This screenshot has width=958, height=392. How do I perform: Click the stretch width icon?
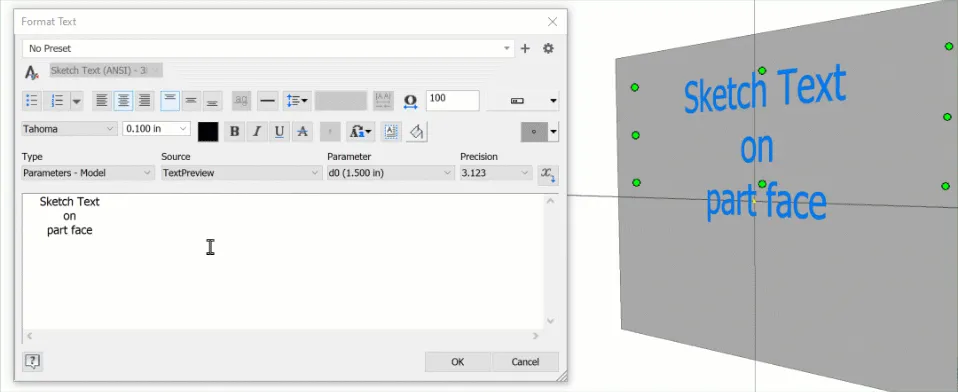410,101
